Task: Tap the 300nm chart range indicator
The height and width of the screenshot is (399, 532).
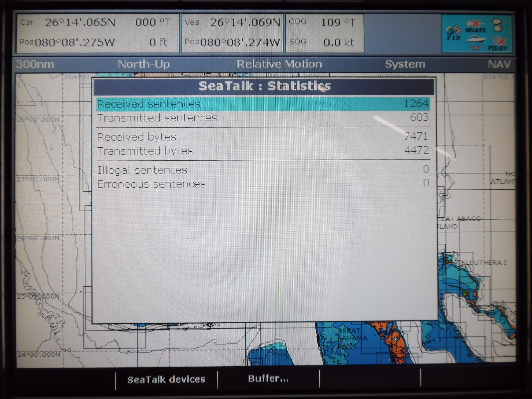Action: 35,64
